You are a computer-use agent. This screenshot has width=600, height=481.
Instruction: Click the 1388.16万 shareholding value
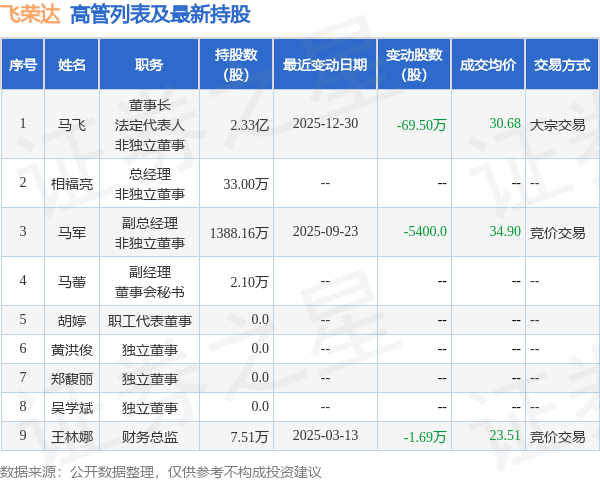coord(239,233)
